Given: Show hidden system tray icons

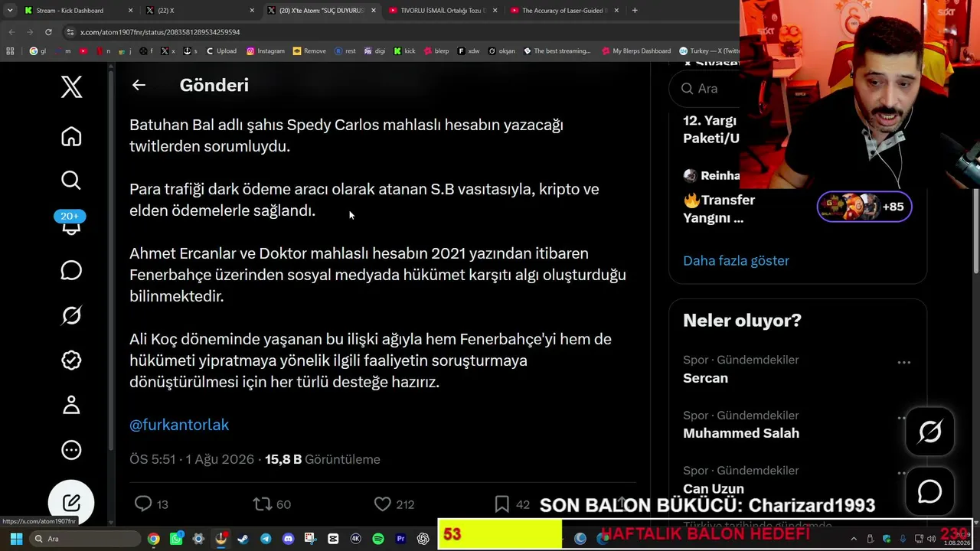Looking at the screenshot, I should tap(854, 539).
